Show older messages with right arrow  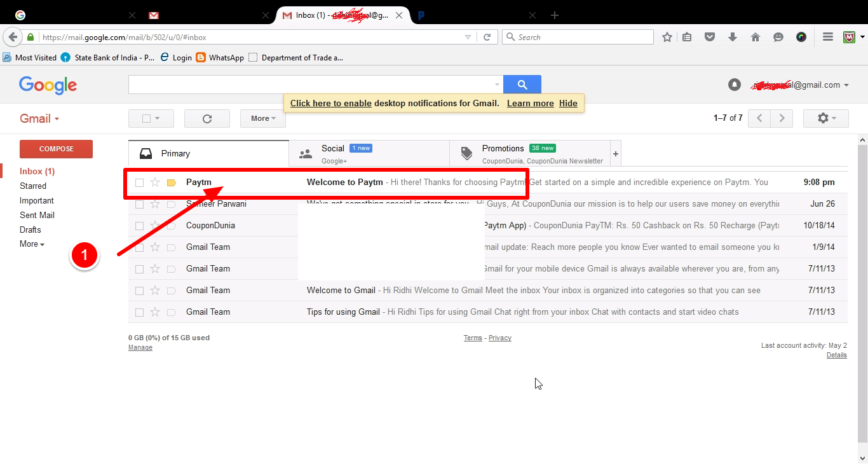(782, 118)
